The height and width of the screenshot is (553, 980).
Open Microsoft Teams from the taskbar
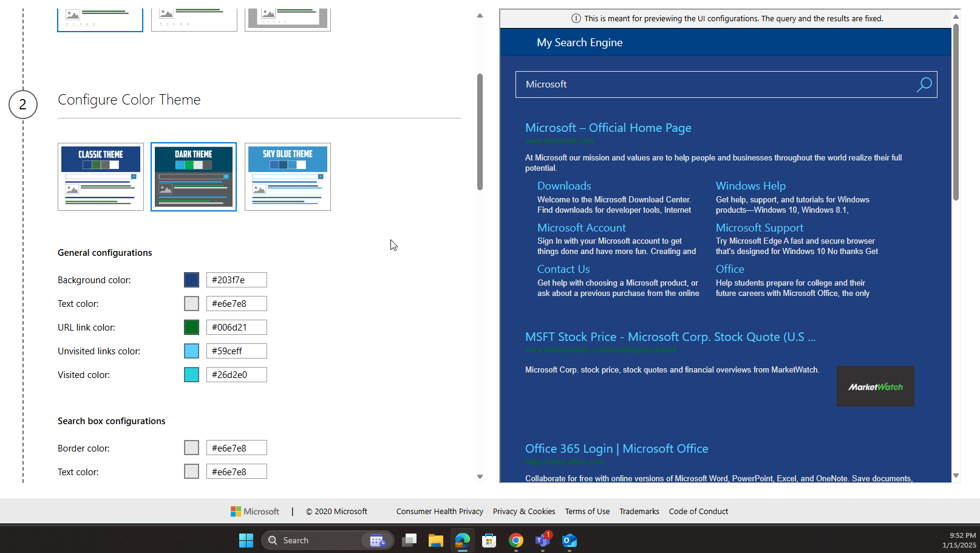point(543,540)
